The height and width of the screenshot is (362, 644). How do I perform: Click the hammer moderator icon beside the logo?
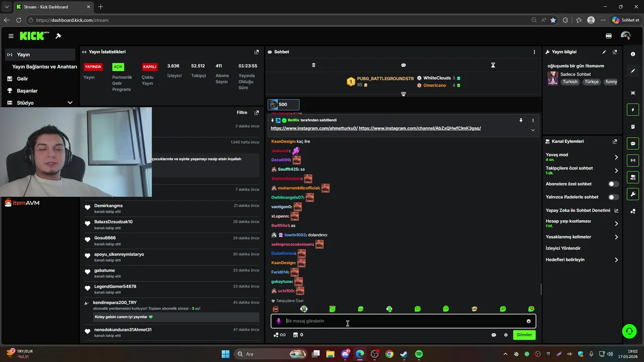58,36
